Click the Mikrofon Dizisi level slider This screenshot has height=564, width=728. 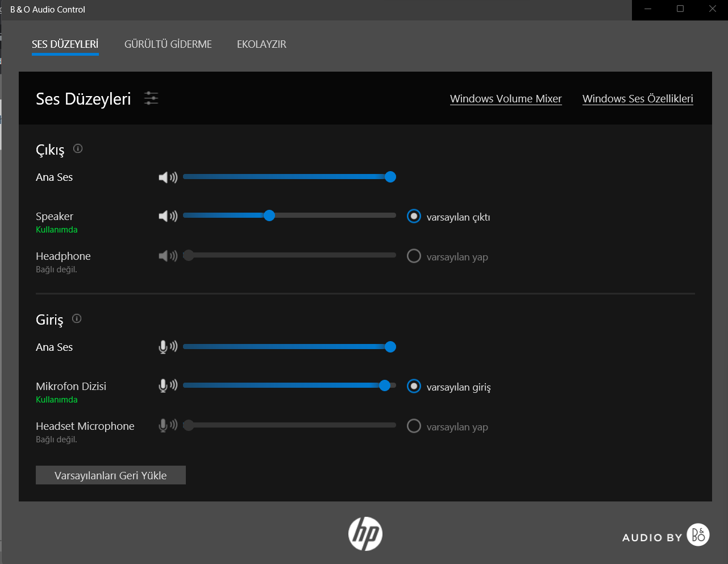(x=289, y=385)
